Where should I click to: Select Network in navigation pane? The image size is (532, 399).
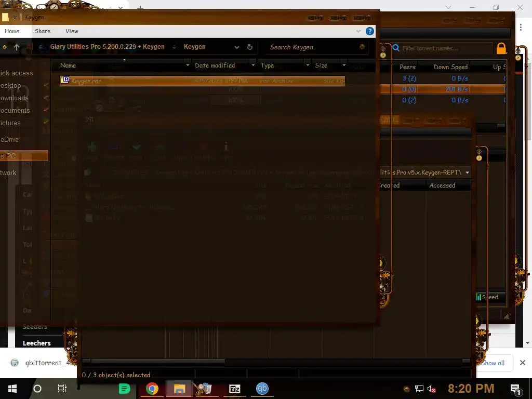[8, 172]
